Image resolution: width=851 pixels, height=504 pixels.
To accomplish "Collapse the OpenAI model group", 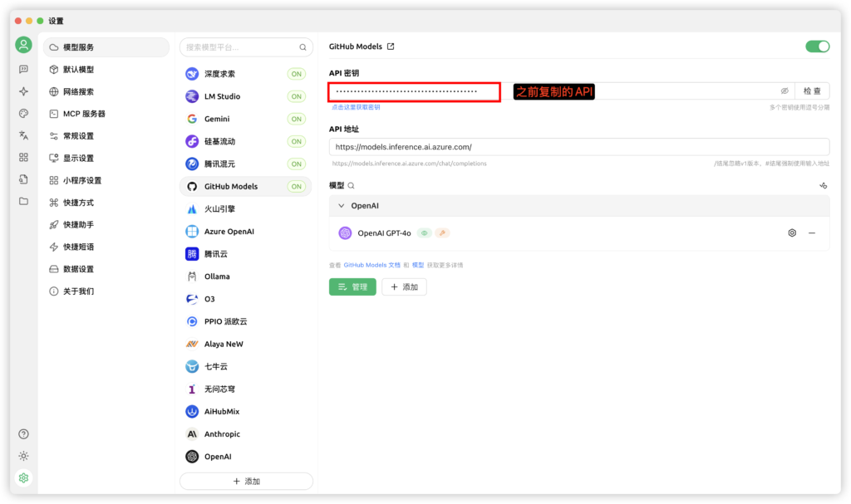I will [x=341, y=206].
